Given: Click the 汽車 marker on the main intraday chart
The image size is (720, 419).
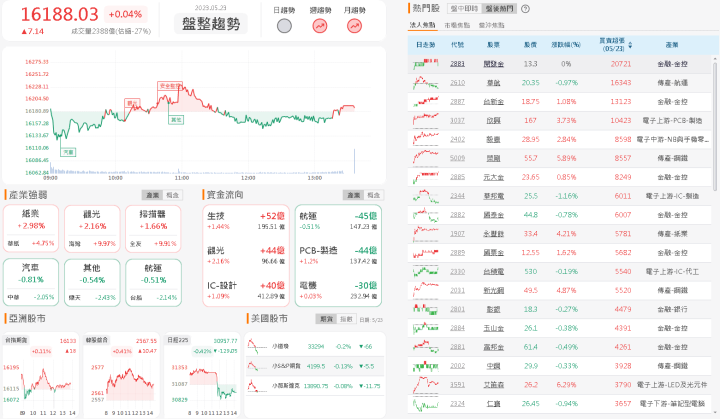Looking at the screenshot, I should click(68, 152).
